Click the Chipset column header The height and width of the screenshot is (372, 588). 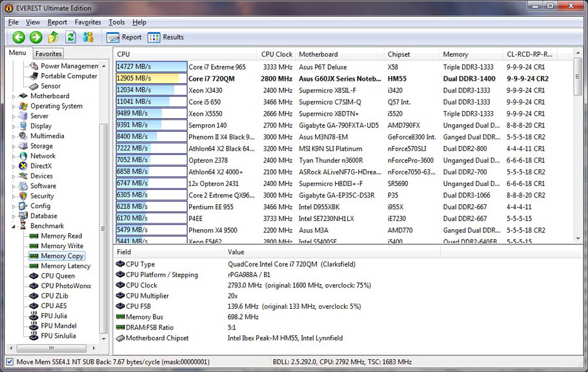(x=411, y=54)
